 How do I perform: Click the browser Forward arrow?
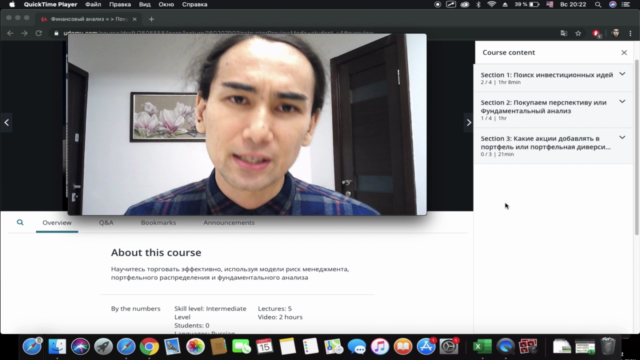click(24, 33)
